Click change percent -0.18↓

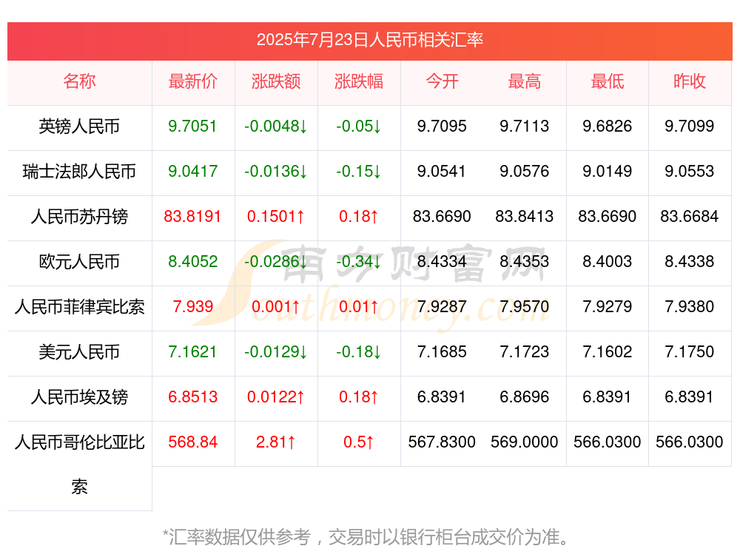(359, 352)
